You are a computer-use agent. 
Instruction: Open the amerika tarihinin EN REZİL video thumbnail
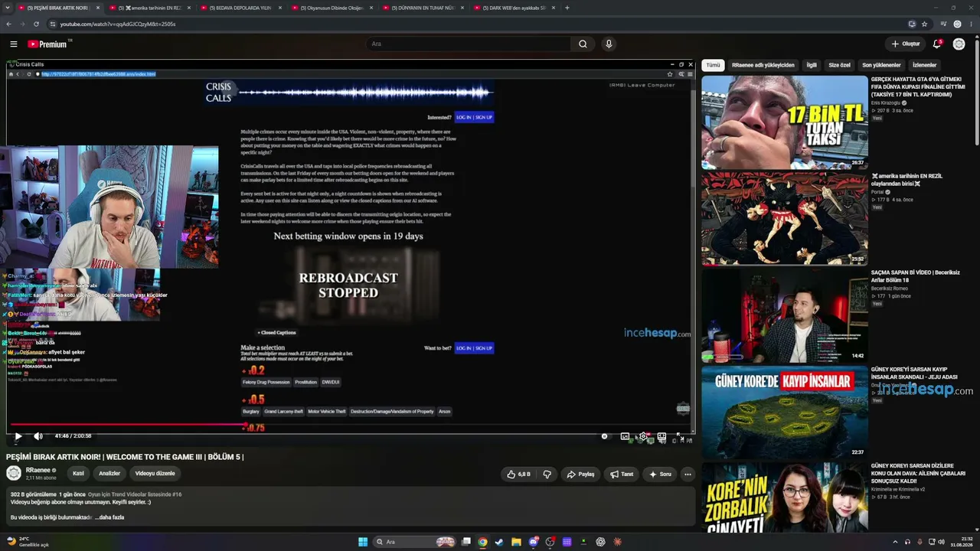coord(785,218)
